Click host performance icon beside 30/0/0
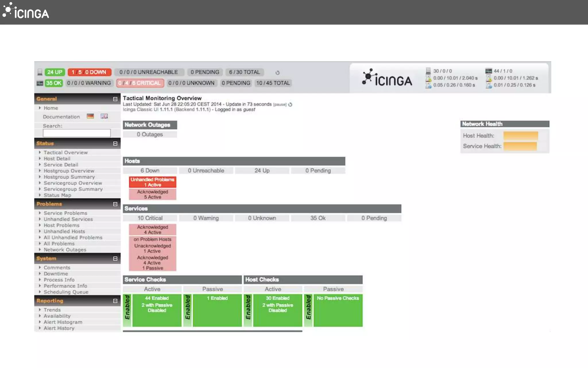The height and width of the screenshot is (368, 588). (x=428, y=71)
